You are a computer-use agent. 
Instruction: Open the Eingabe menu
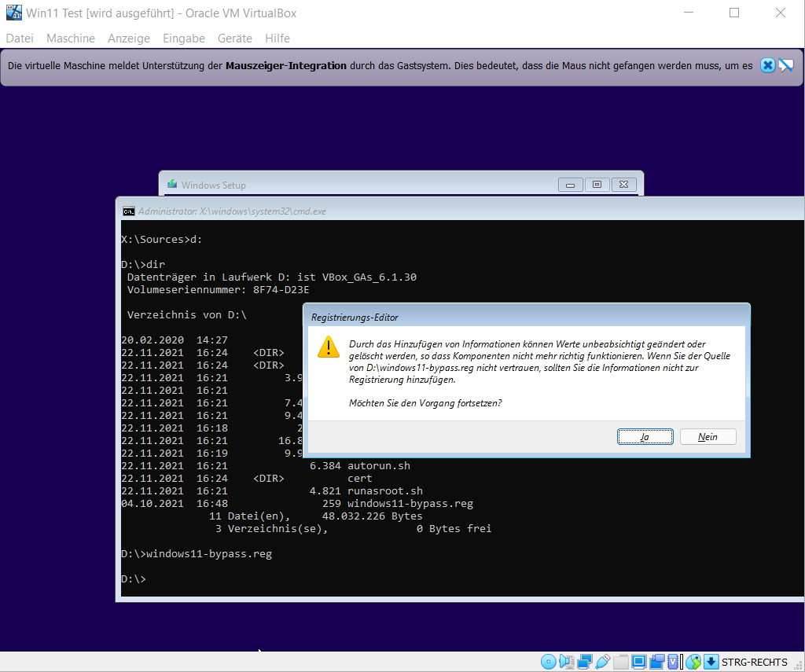[x=184, y=38]
